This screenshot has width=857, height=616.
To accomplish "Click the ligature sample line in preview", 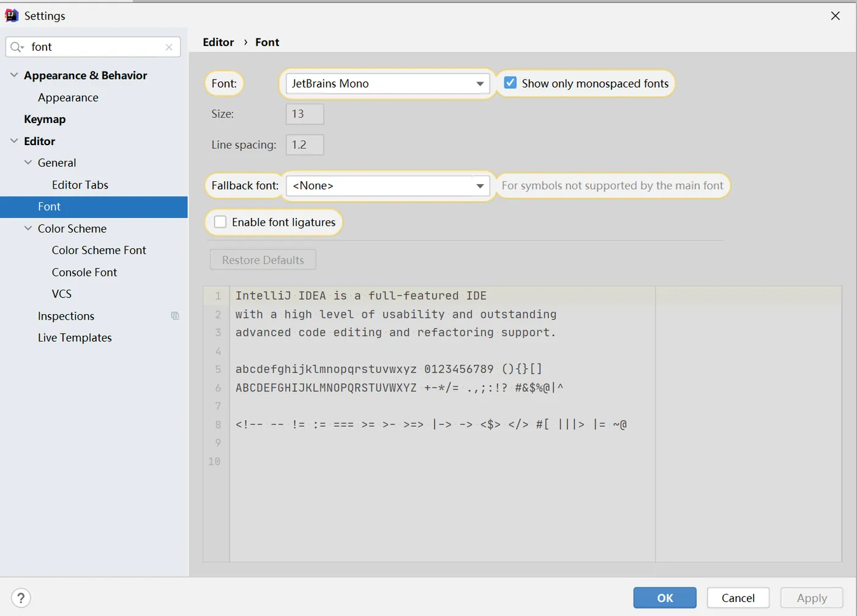I will (431, 424).
